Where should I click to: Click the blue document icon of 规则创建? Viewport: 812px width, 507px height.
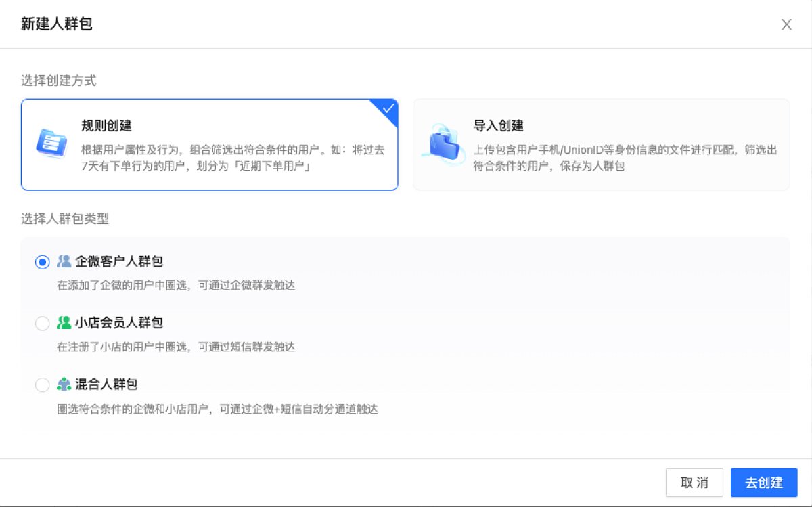pyautogui.click(x=51, y=144)
